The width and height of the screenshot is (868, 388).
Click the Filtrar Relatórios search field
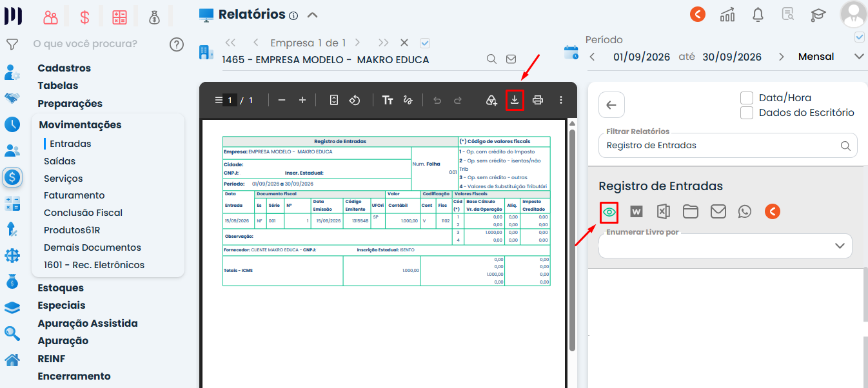pos(728,146)
